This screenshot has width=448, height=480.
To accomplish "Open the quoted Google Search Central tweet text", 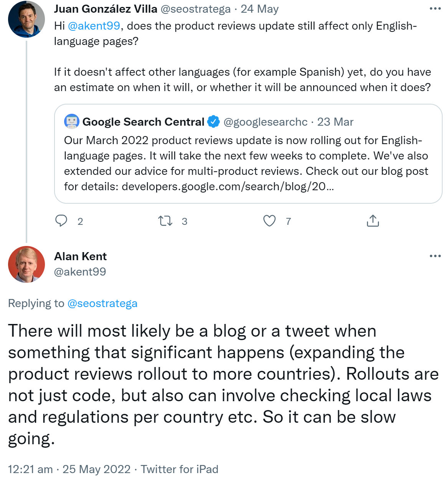I will pos(246,163).
